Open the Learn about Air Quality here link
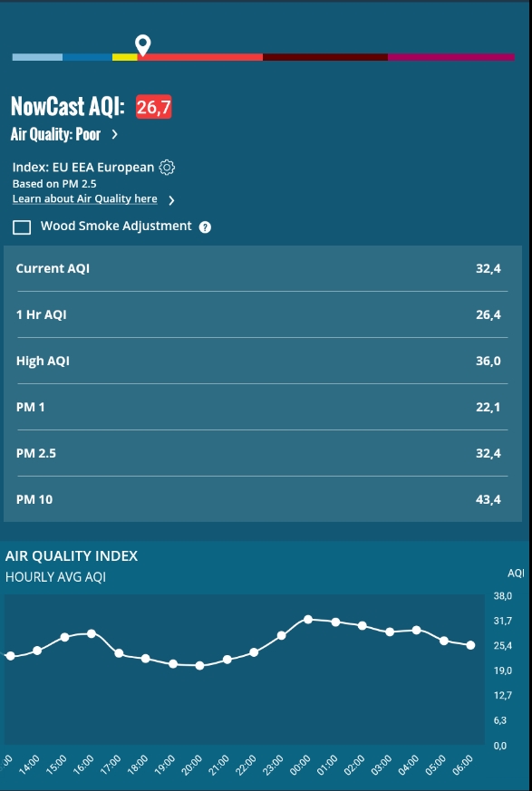 pyautogui.click(x=85, y=198)
